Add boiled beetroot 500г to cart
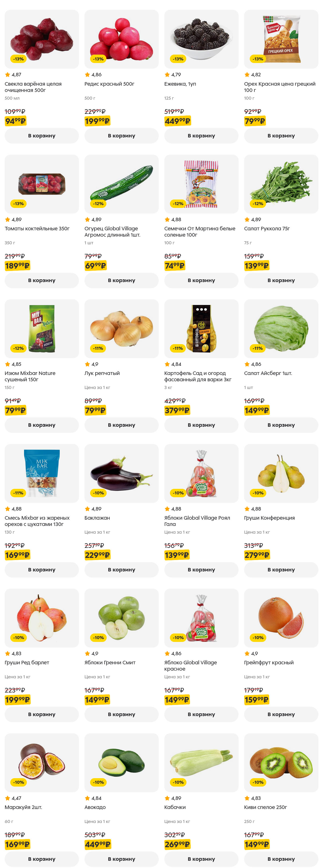The image size is (327, 868). 42,136
